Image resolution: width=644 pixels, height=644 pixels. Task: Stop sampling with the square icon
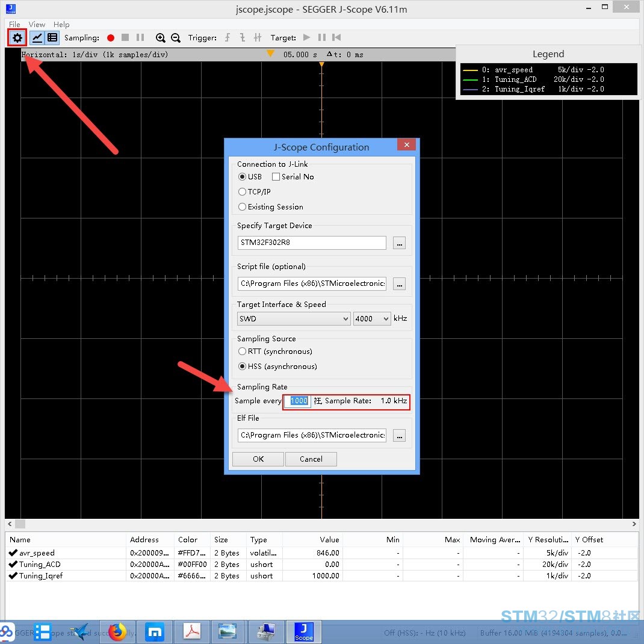coord(125,37)
